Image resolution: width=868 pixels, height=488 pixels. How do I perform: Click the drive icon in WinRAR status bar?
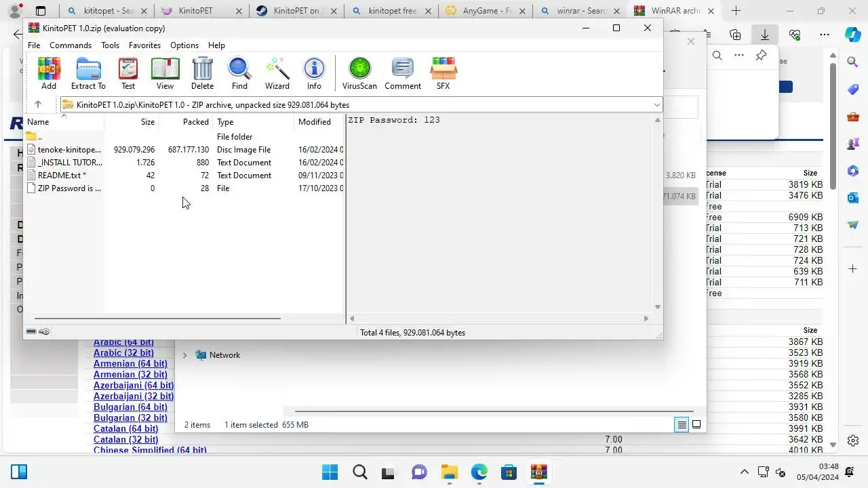pyautogui.click(x=31, y=331)
